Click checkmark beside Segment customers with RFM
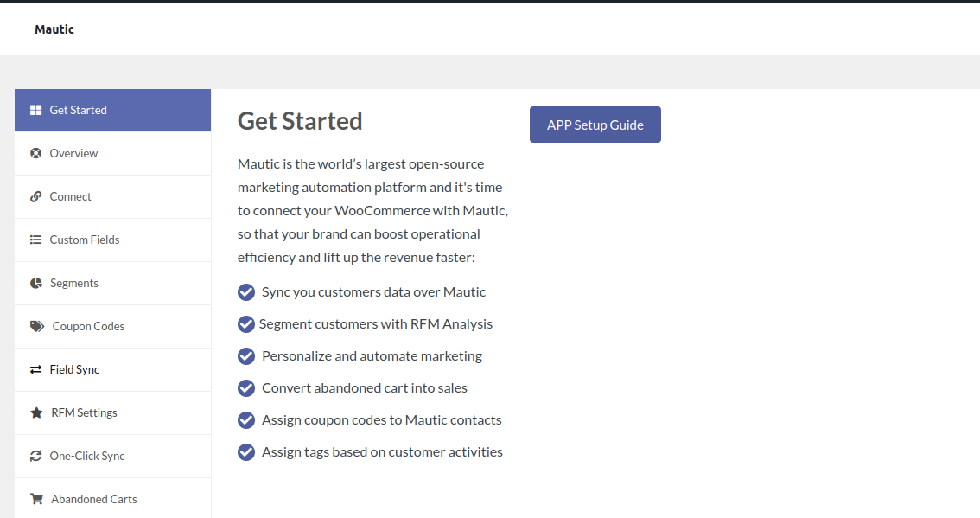980x518 pixels. 246,324
